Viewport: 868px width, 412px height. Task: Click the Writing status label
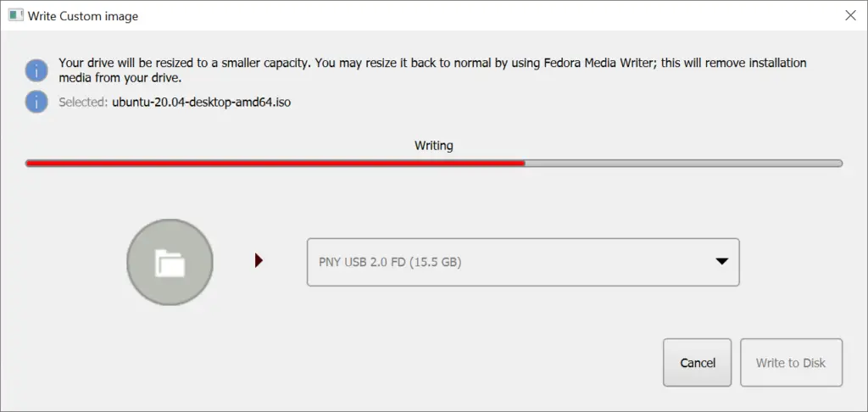click(434, 146)
